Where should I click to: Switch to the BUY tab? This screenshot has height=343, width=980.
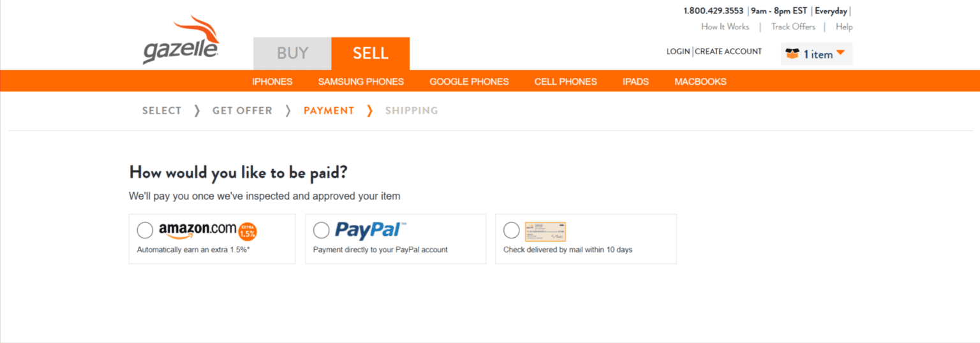pyautogui.click(x=292, y=54)
